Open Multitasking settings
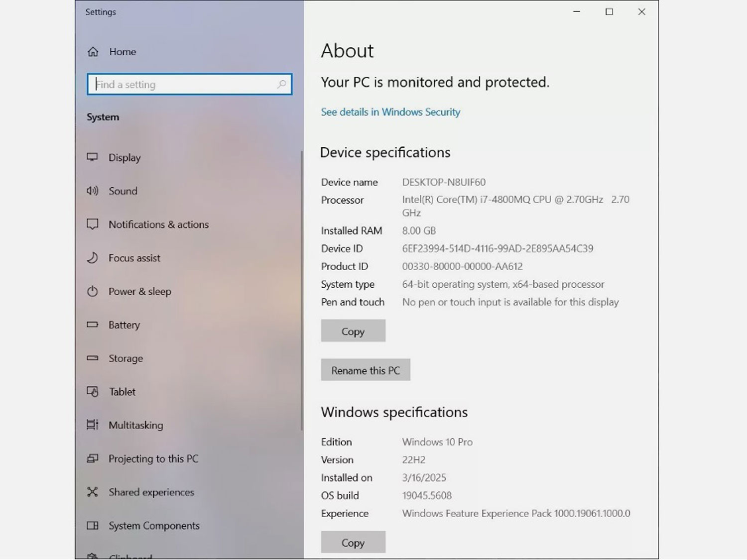Screen dimensions: 747x560 coord(136,425)
